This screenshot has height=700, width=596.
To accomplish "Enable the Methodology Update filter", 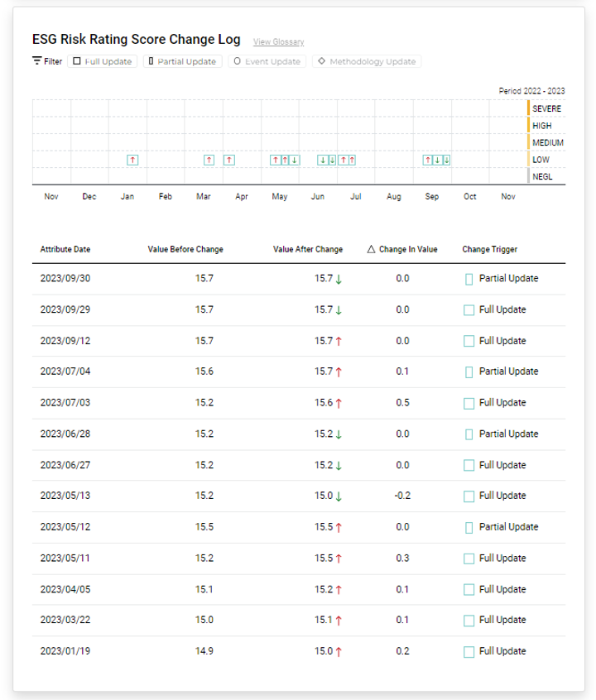I will pyautogui.click(x=366, y=61).
